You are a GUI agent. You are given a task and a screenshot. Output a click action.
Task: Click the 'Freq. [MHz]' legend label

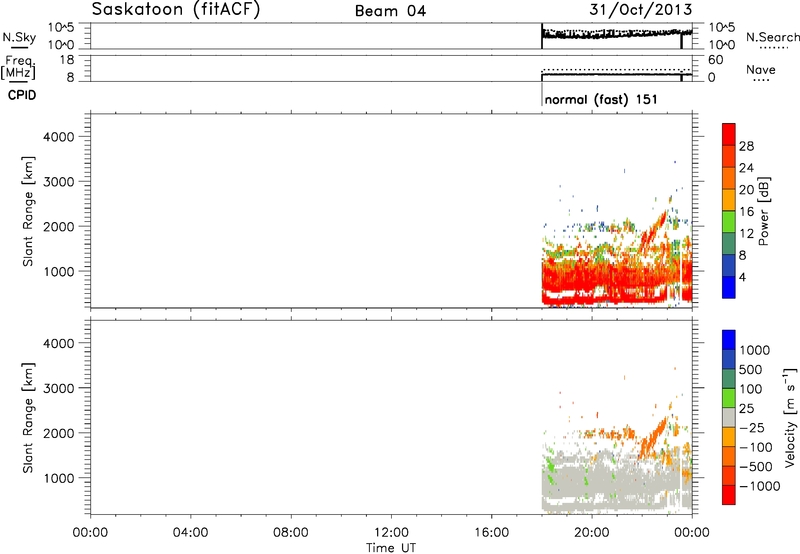[x=19, y=68]
